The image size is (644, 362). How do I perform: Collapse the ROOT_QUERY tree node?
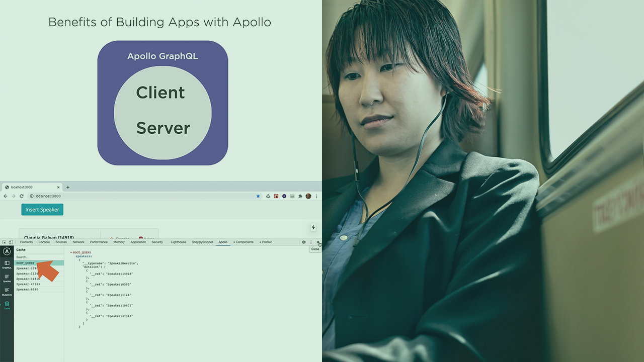pos(71,252)
